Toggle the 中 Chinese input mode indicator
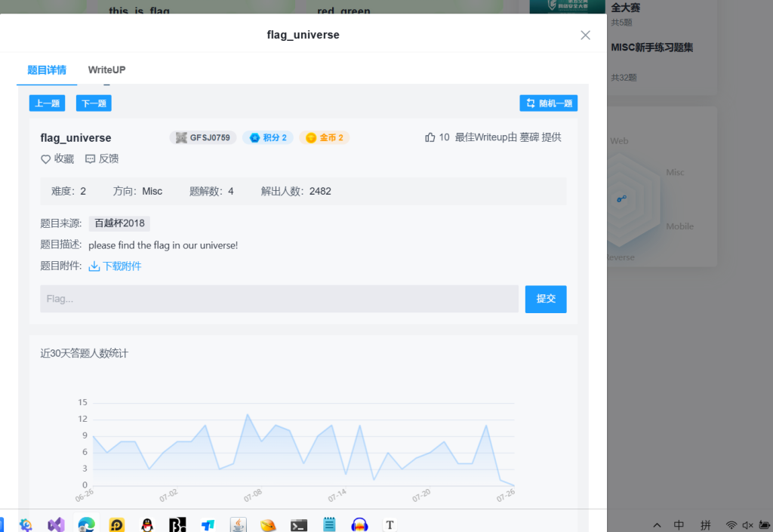Screen dimensions: 773x532 tap(679, 525)
